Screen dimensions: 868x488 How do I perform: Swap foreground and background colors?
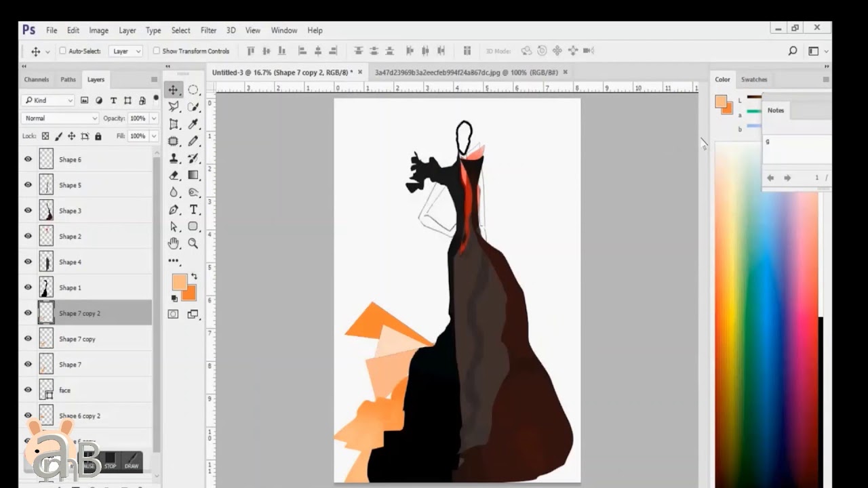click(194, 276)
